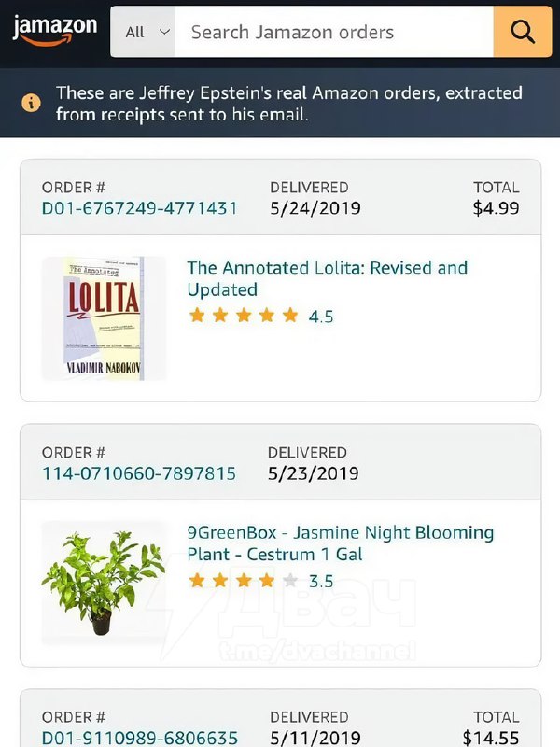Image resolution: width=560 pixels, height=747 pixels.
Task: Open the All category dropdown
Action: pos(143,33)
